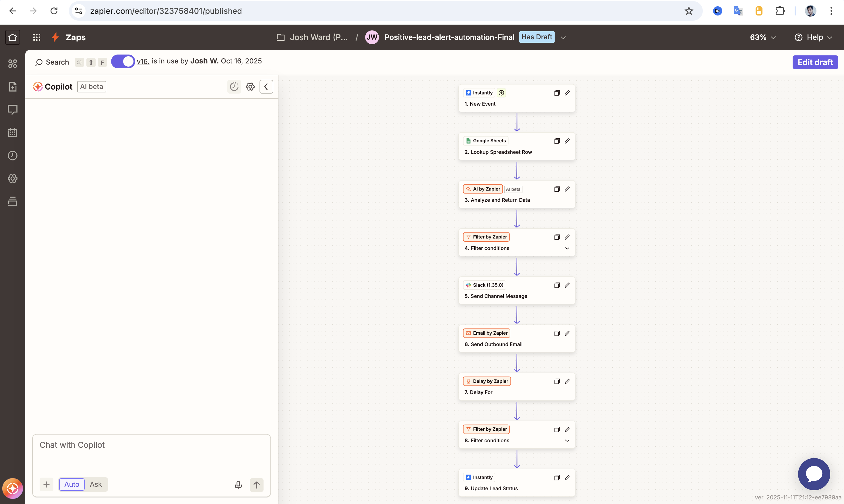
Task: Open the Josh Ward folder breadcrumb
Action: [x=312, y=37]
